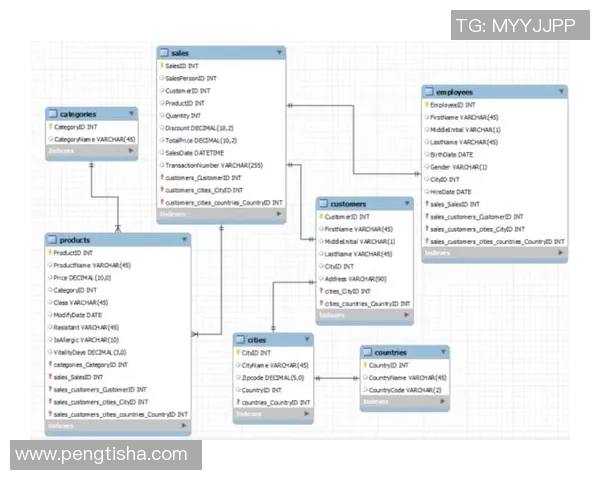Click the products table header icon

click(53, 240)
